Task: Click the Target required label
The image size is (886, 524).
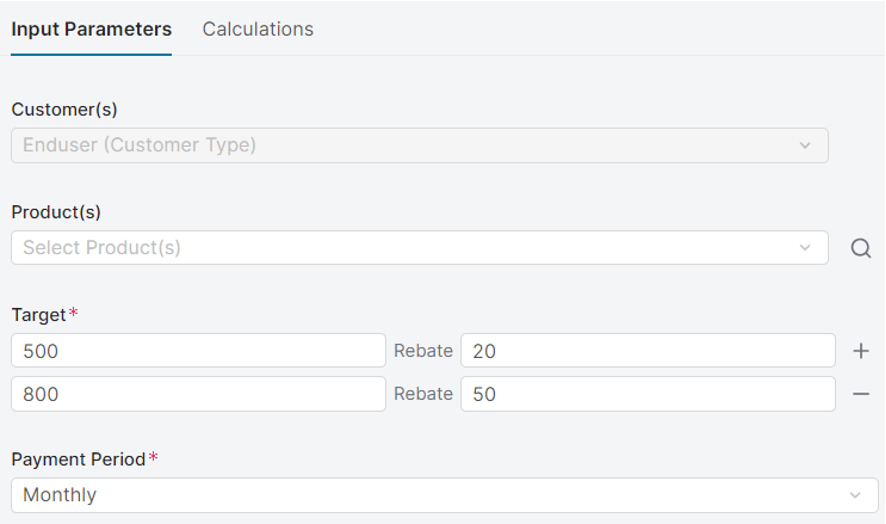Action: [39, 315]
